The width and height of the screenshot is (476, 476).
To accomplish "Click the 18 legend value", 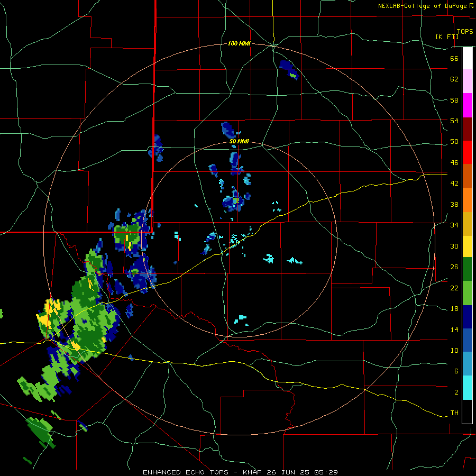I will point(454,309).
